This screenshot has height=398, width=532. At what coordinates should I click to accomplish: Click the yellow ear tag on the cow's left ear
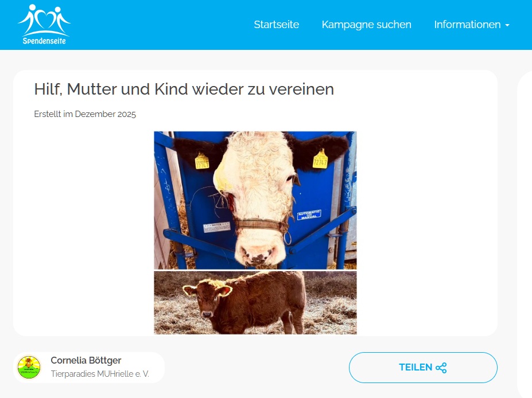[x=320, y=159]
